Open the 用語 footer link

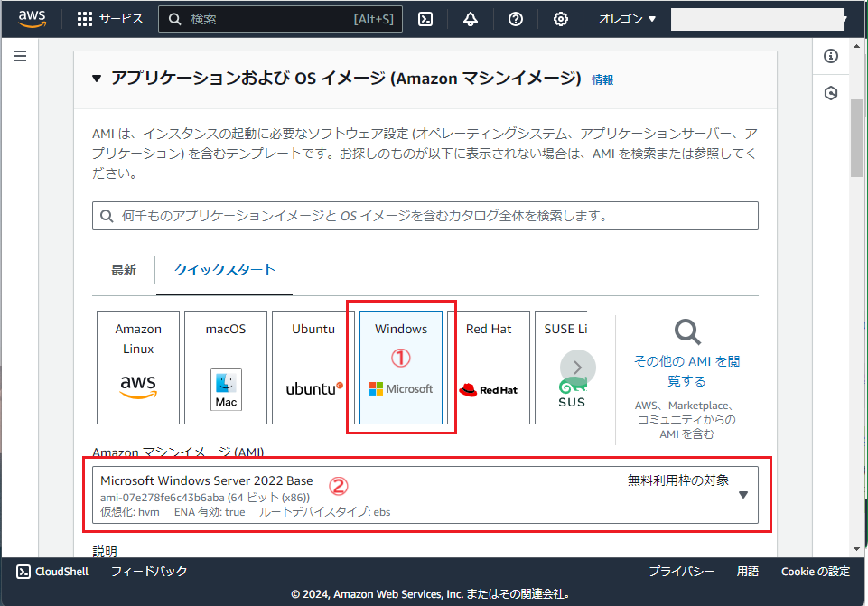coord(748,572)
